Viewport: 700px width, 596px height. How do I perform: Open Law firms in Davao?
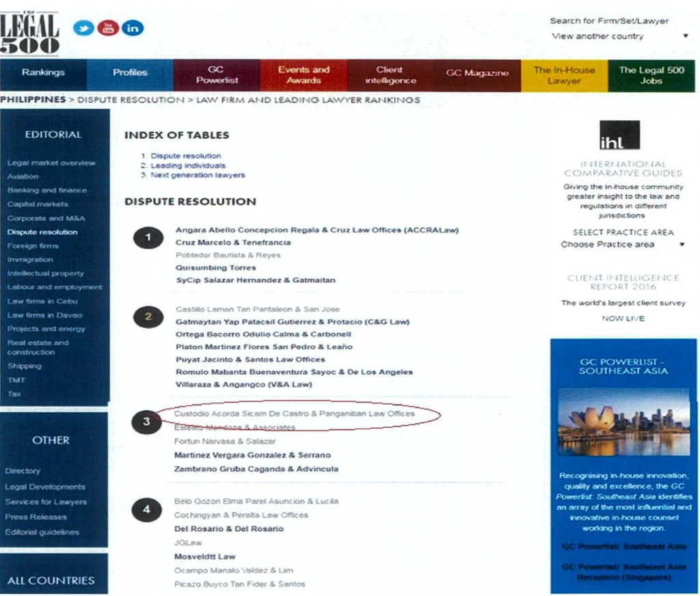(44, 315)
